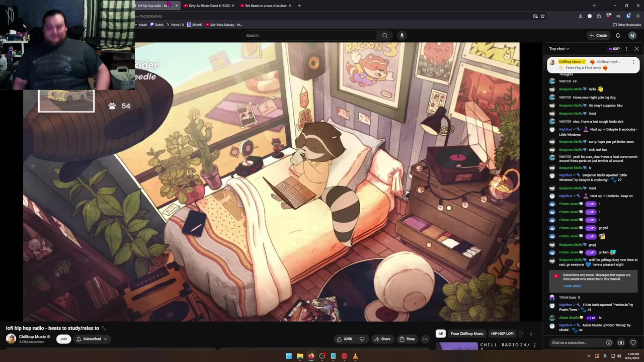Click the YouTube search magnifier icon
The height and width of the screenshot is (362, 644).
pos(385,35)
